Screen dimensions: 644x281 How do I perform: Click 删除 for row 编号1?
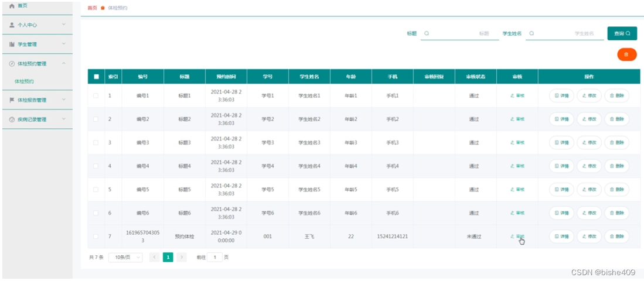coord(616,95)
